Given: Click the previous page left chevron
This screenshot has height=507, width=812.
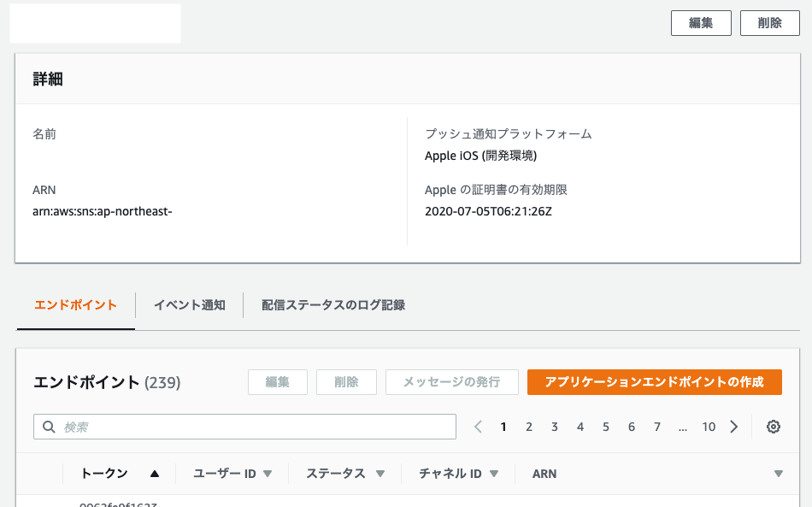Looking at the screenshot, I should coord(478,427).
